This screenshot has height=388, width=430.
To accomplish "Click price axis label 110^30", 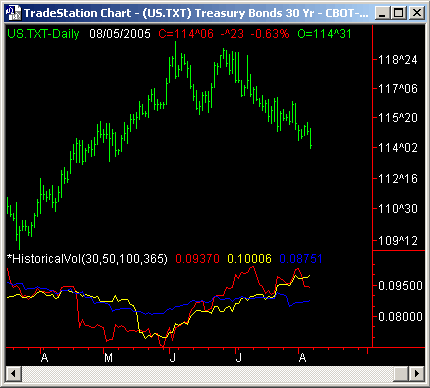I will pos(398,209).
